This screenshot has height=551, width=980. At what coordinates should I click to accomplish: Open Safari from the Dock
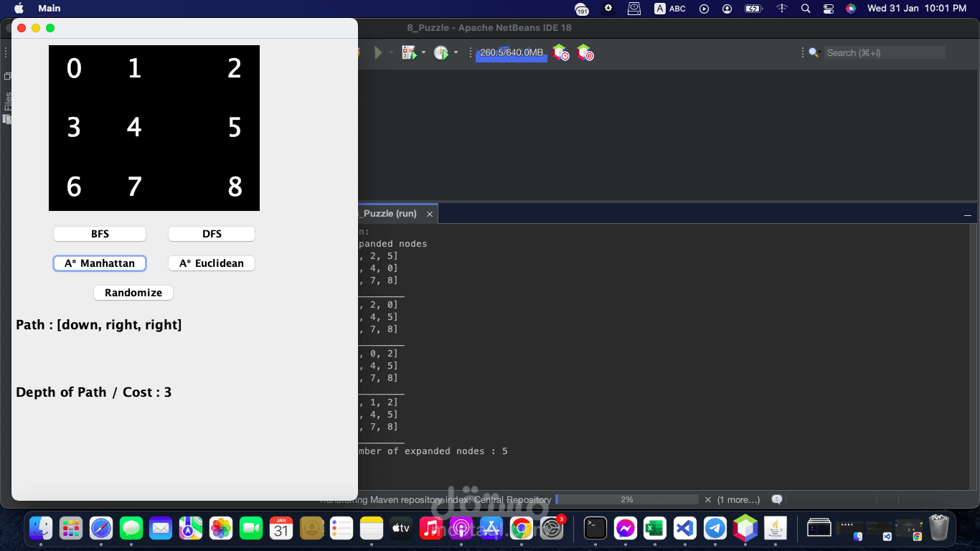pos(101,529)
